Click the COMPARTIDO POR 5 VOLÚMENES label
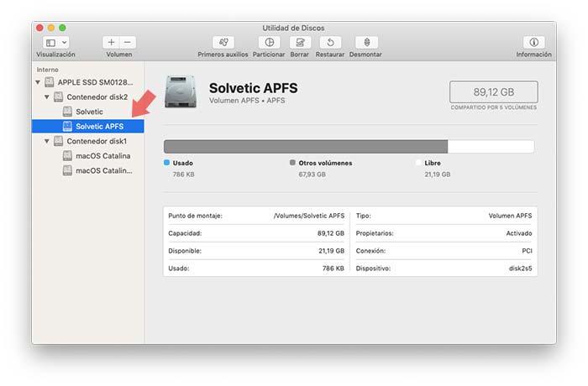Screen dimensions: 588x386 coord(494,107)
